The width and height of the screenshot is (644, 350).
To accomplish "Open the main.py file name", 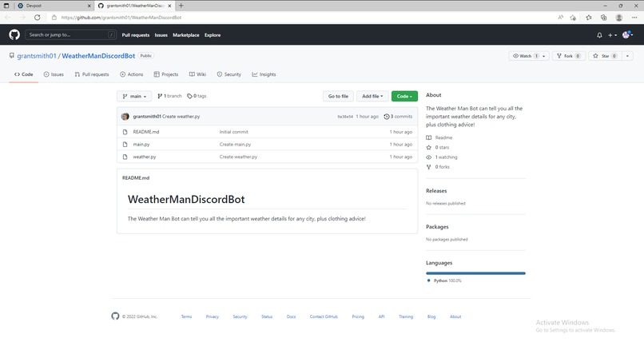I will tap(141, 144).
